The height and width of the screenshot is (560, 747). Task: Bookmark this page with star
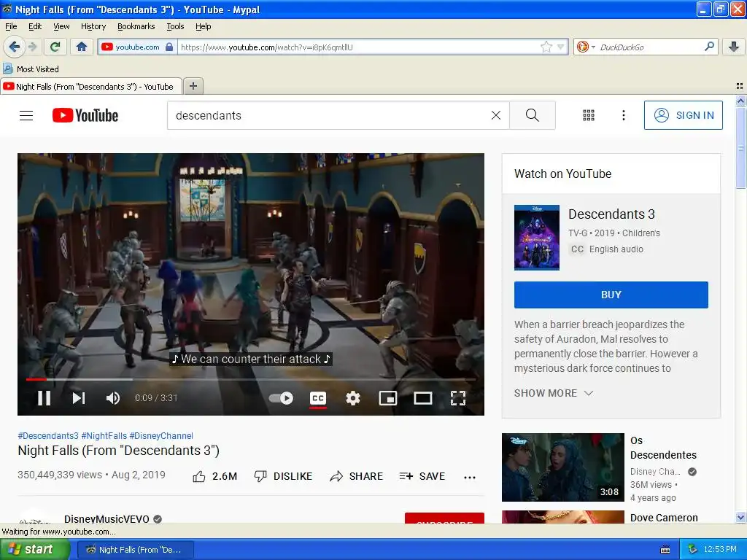click(546, 47)
